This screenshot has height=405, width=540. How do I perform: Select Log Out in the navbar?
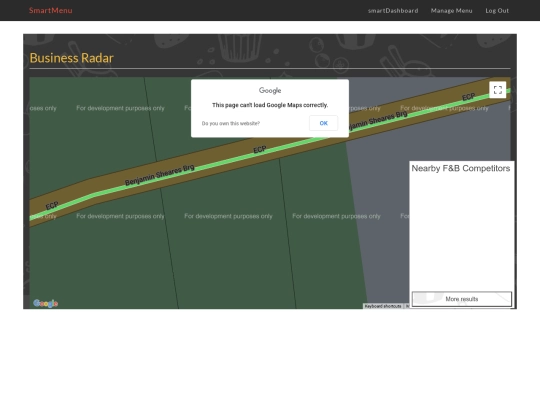pos(497,11)
